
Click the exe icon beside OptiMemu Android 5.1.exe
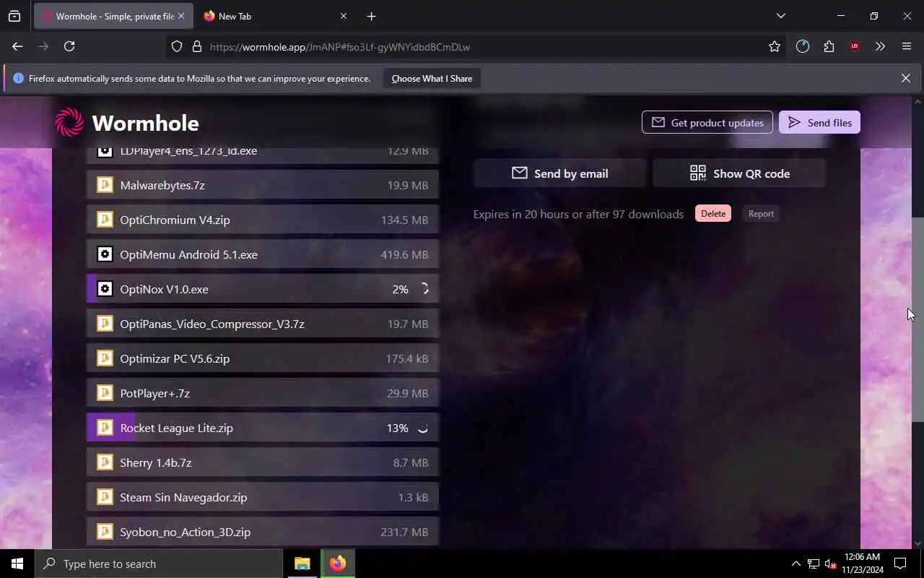click(x=105, y=254)
